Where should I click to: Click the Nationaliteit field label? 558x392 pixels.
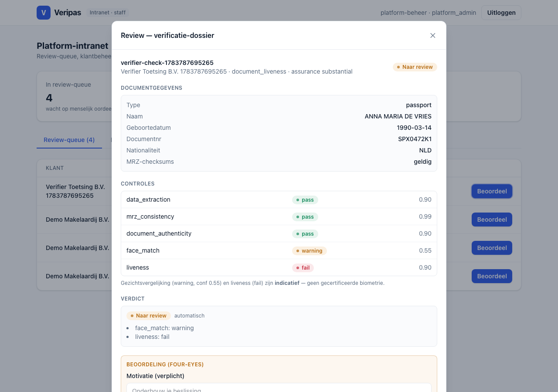[143, 150]
